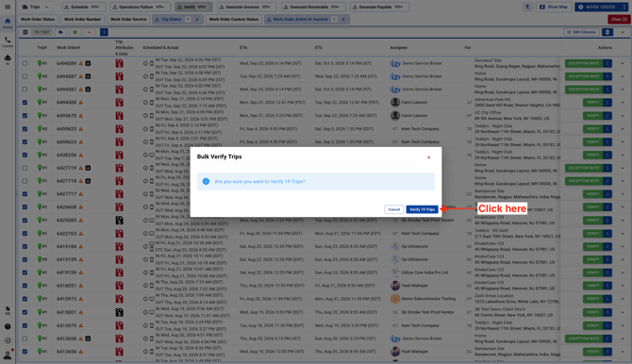Open the Trips dropdown at top left

pyautogui.click(x=36, y=7)
